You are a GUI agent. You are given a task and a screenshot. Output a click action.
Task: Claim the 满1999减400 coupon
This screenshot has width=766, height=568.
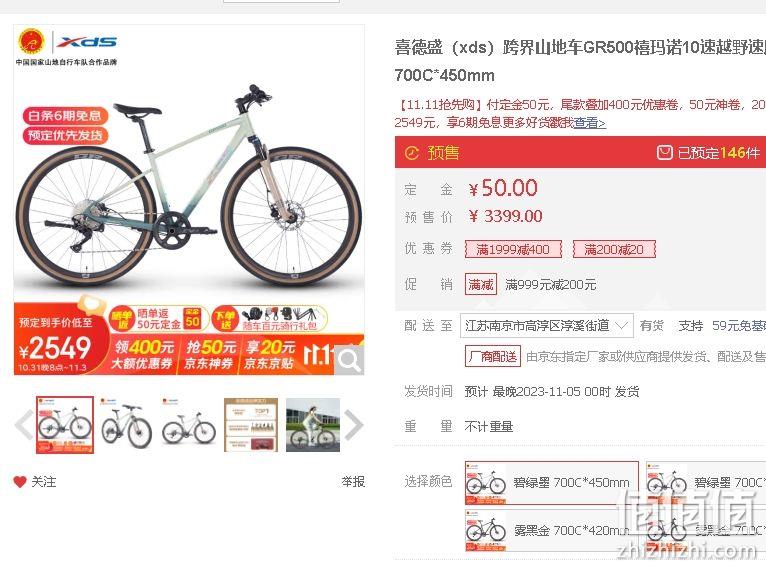(x=513, y=250)
